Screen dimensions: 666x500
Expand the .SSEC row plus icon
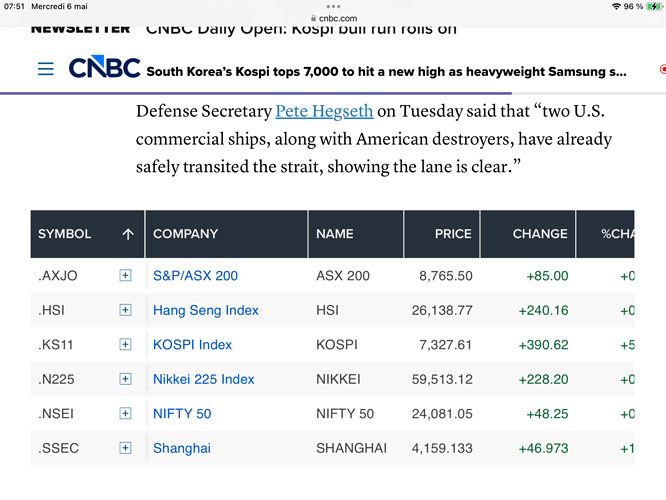click(125, 448)
